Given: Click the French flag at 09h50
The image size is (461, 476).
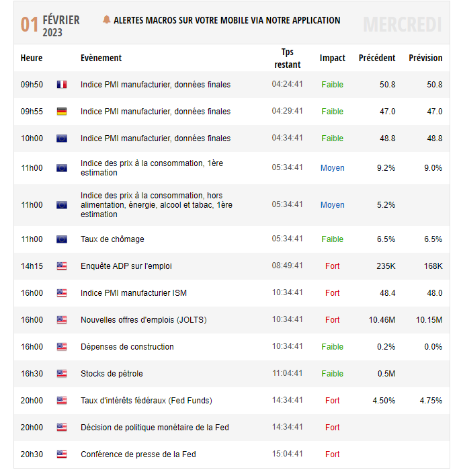Looking at the screenshot, I should [62, 85].
